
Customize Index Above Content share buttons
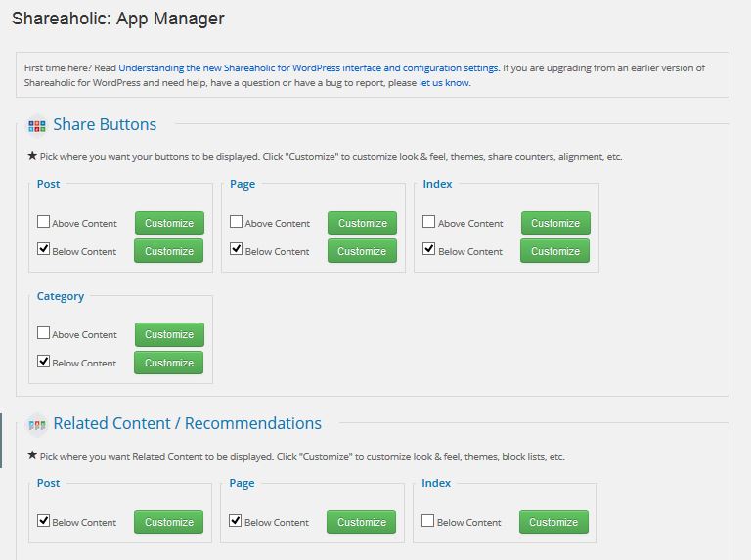[555, 223]
